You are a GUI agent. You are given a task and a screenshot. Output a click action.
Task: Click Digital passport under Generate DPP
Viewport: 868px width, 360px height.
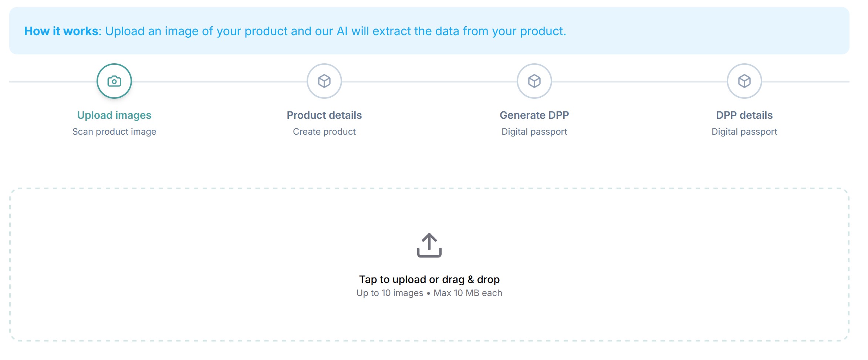pyautogui.click(x=534, y=132)
